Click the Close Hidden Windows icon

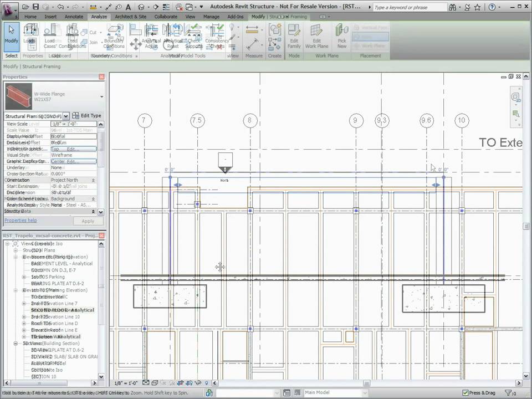(x=179, y=7)
